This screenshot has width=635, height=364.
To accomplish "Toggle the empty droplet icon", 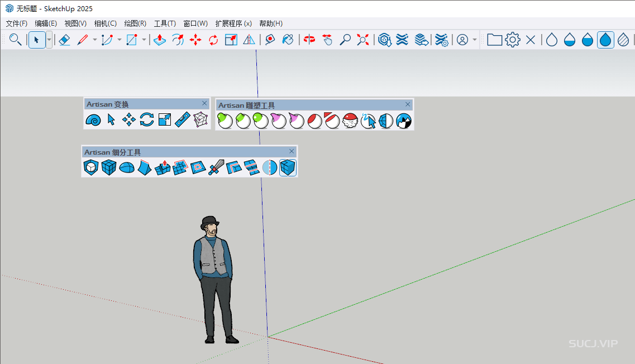I will 552,40.
